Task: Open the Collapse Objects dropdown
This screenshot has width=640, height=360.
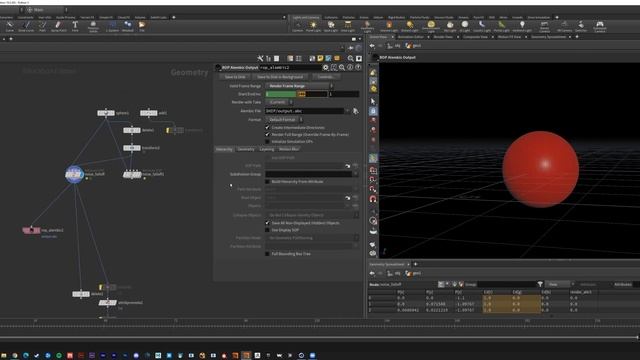Action: point(312,215)
